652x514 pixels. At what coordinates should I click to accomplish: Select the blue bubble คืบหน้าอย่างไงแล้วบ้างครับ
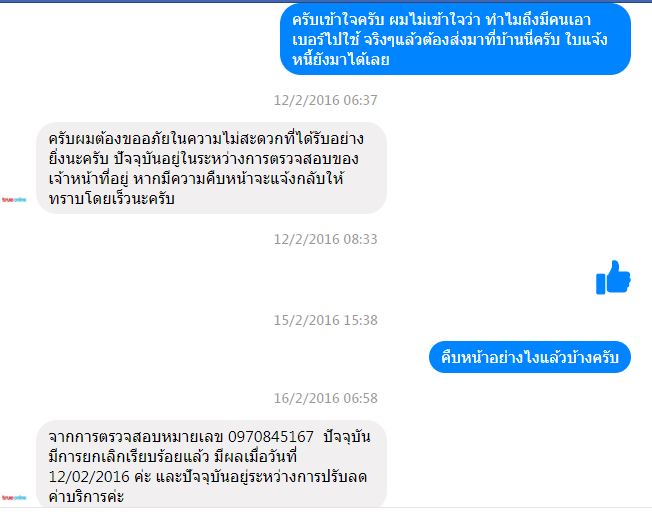click(530, 357)
